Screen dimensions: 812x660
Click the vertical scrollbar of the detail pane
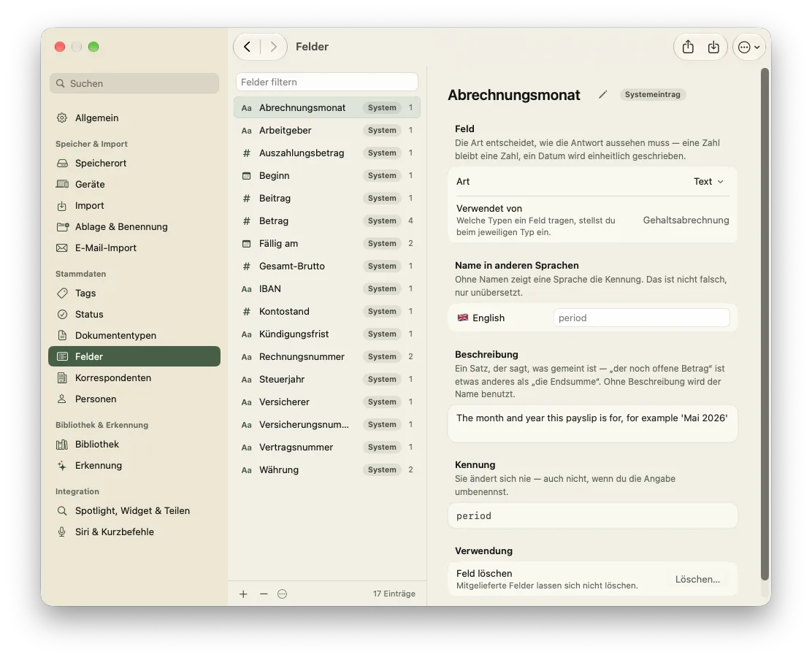[x=765, y=324]
